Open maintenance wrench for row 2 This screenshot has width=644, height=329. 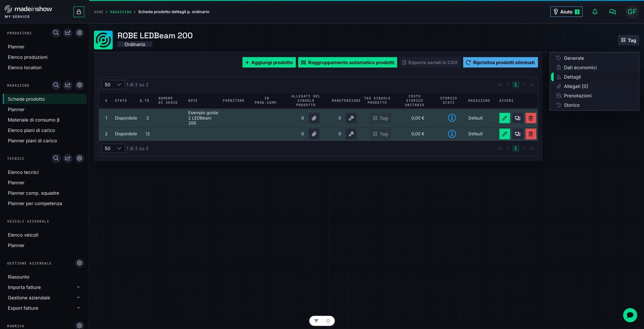click(351, 134)
